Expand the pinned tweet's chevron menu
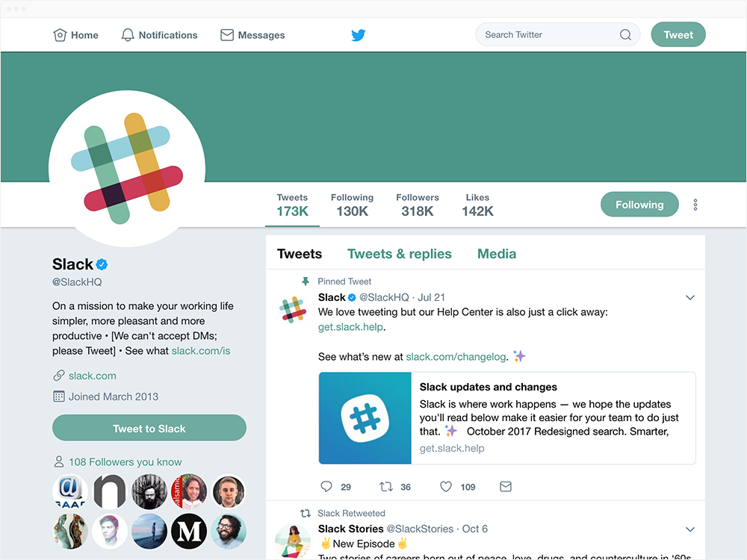 click(689, 298)
